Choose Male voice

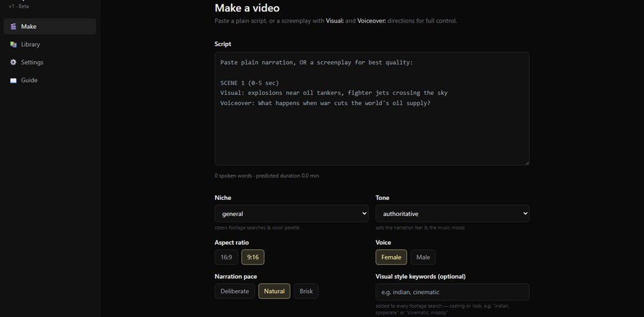click(423, 257)
